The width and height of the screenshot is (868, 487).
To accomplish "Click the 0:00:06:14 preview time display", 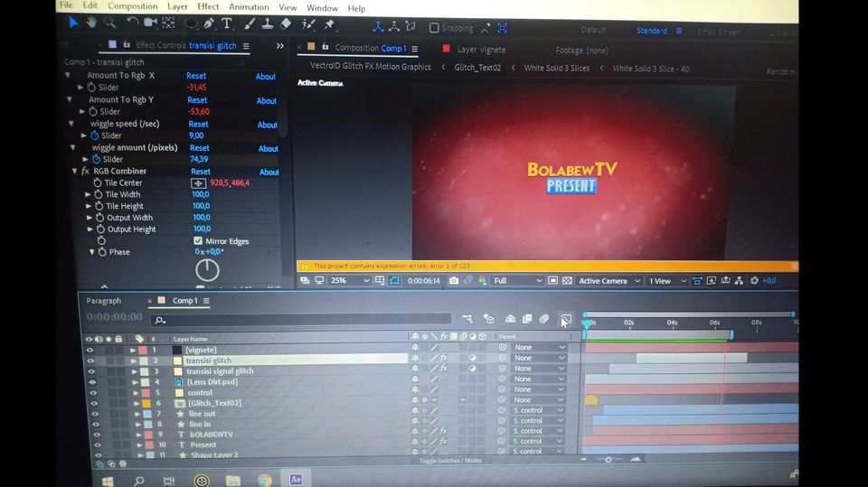I will (x=423, y=281).
